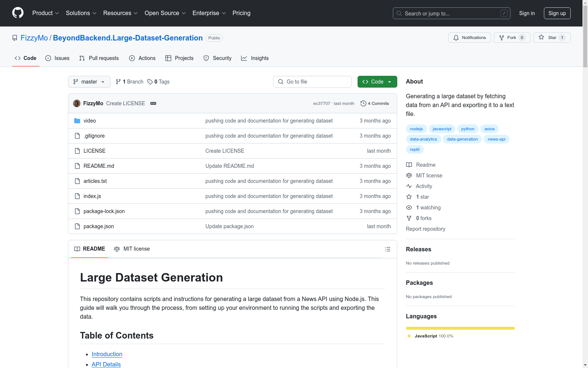Expand the Resources menu
Viewport: 588px width, 368px height.
point(121,13)
